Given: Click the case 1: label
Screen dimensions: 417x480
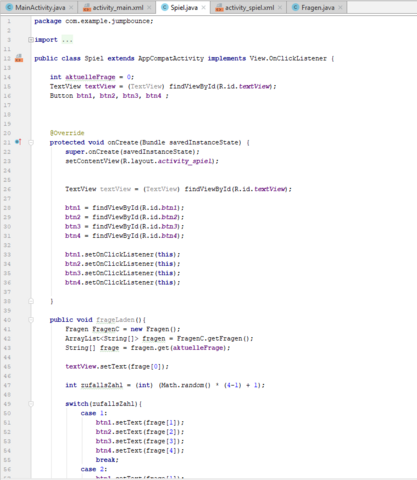Looking at the screenshot, I should (94, 413).
